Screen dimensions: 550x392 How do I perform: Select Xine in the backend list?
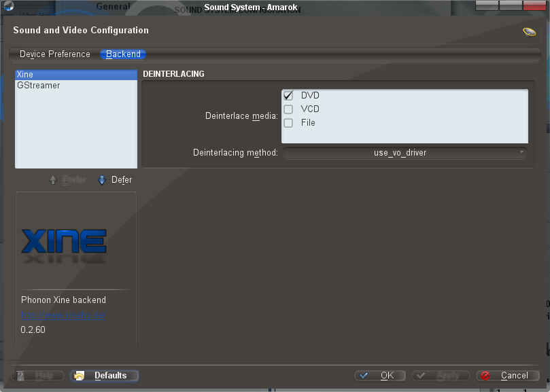click(76, 74)
